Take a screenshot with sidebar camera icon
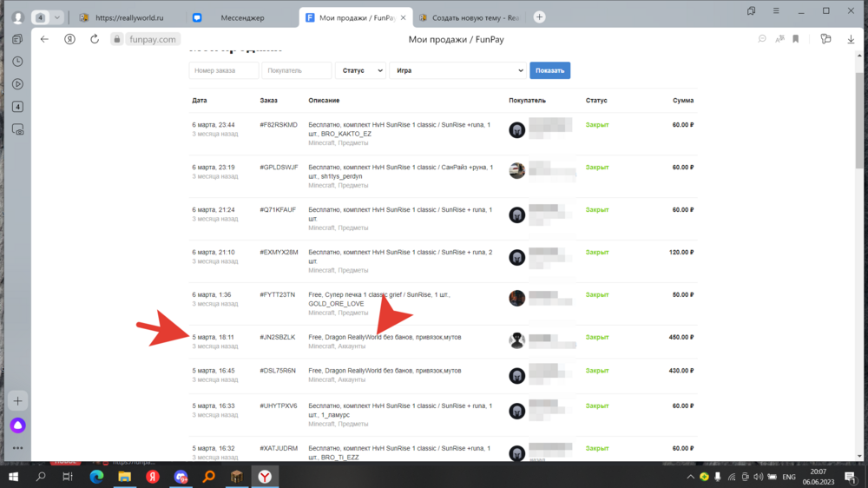868x488 pixels. coord(17,129)
